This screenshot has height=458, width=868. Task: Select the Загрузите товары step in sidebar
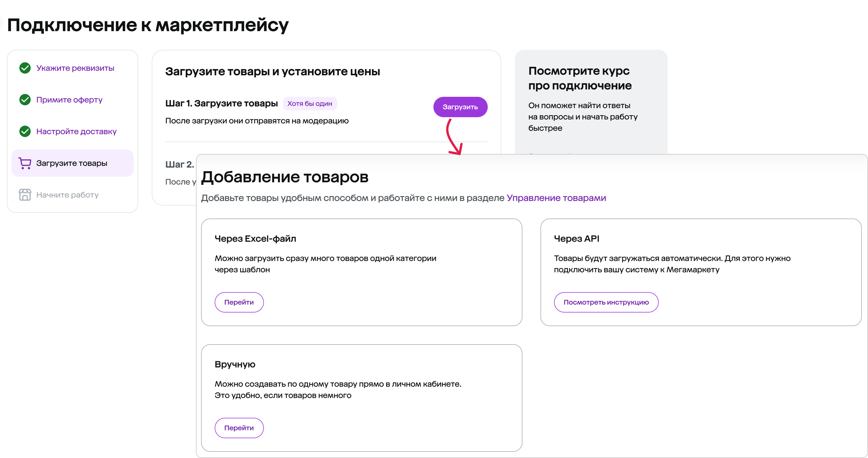click(x=72, y=163)
